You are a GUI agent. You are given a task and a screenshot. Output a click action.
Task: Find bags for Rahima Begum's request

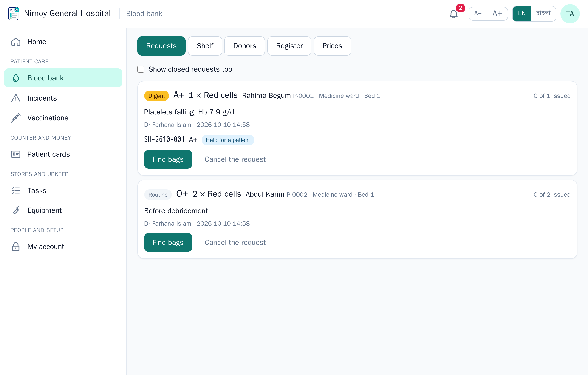click(168, 159)
